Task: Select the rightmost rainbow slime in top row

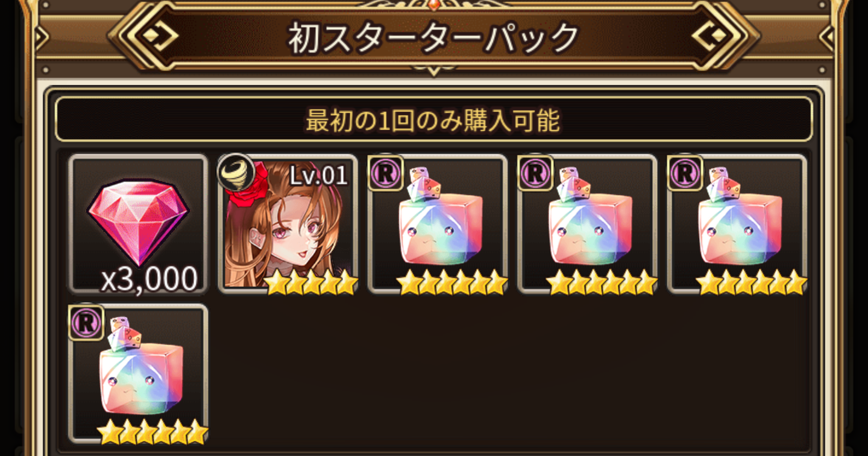Action: (x=737, y=224)
